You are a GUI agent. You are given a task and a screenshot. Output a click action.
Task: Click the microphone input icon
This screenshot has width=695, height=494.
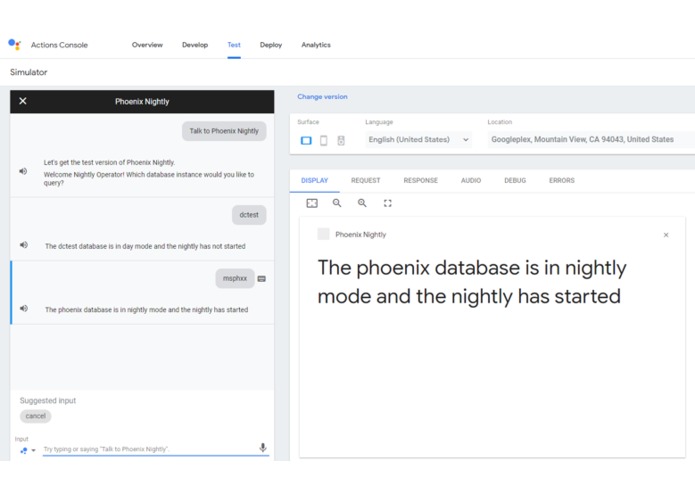(263, 447)
